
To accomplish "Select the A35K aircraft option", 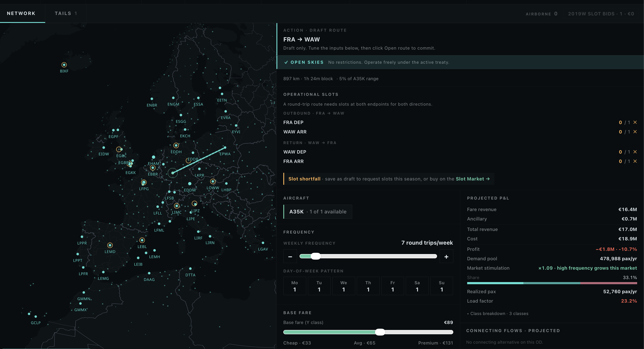I will pos(318,212).
